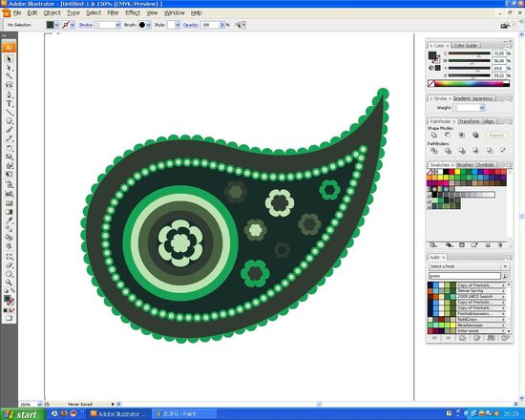Screen dimensions: 525x420
Task: Open the control bar stroke color dropdown
Action: tap(73, 25)
